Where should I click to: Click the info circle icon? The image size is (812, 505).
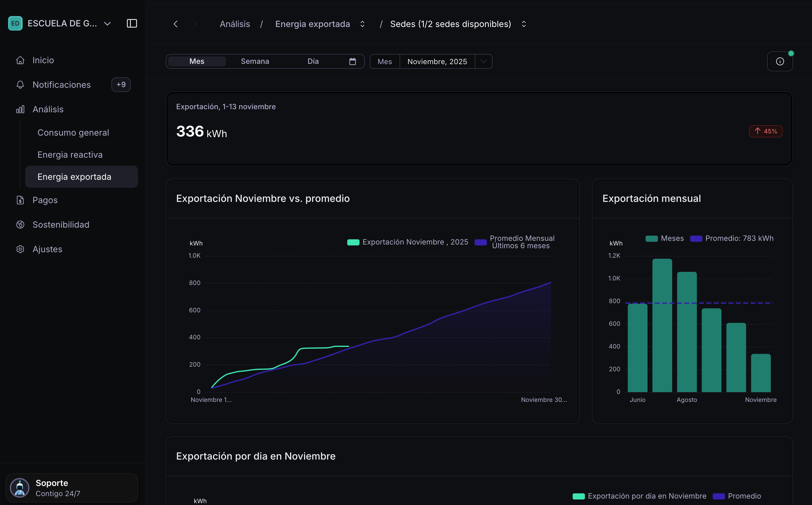[779, 61]
